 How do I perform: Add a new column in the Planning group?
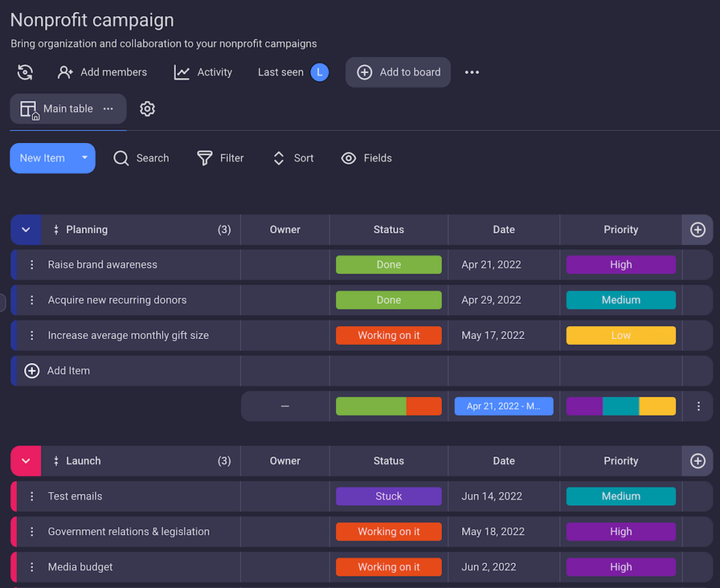pyautogui.click(x=697, y=229)
